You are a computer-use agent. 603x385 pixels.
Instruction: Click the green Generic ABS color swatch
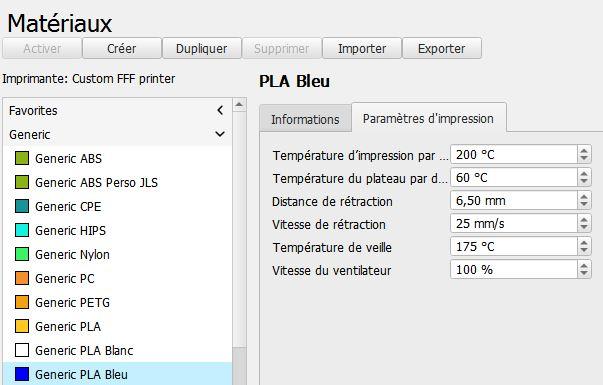pos(22,158)
